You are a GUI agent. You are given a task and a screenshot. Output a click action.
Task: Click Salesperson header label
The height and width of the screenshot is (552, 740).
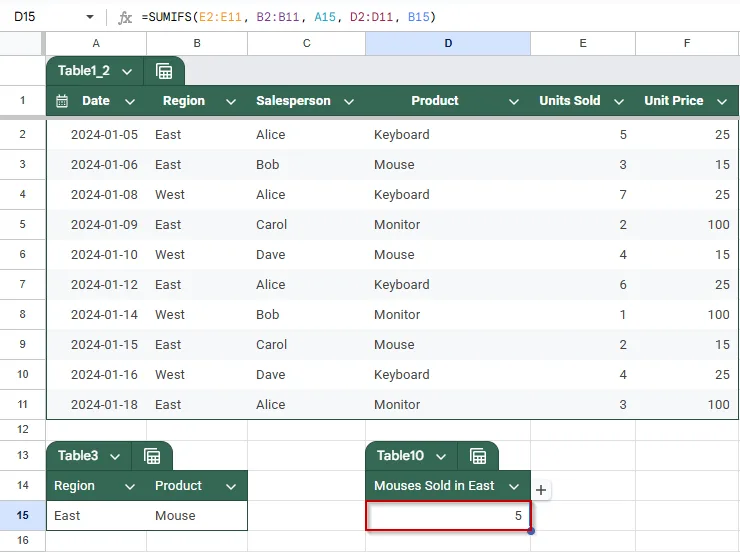293,101
